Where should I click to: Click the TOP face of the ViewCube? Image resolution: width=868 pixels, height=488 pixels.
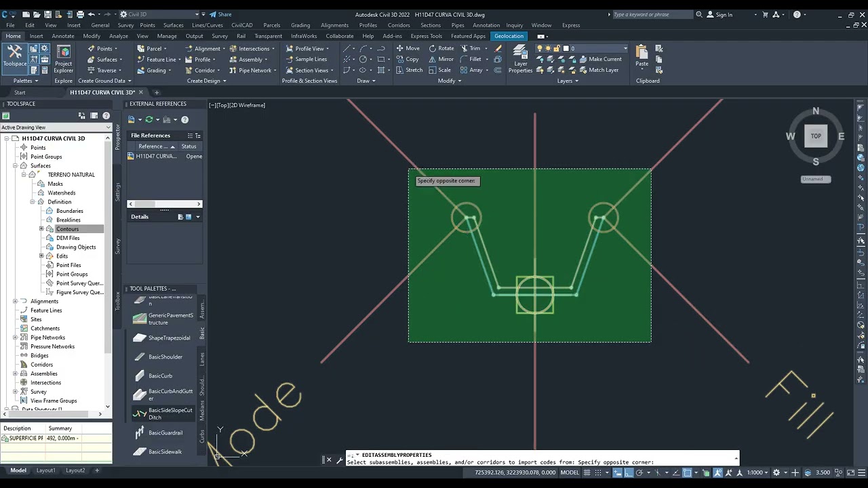816,136
